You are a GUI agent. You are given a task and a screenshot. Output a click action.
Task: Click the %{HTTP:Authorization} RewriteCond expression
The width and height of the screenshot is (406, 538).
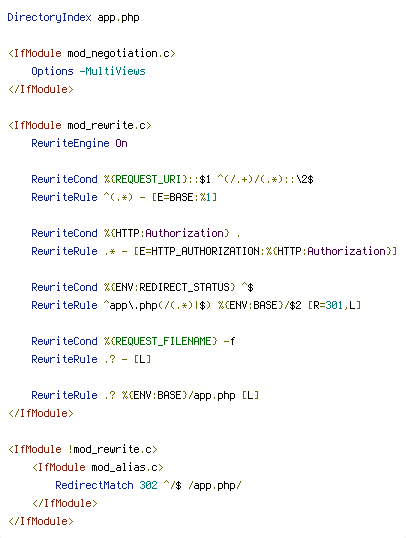tap(166, 233)
